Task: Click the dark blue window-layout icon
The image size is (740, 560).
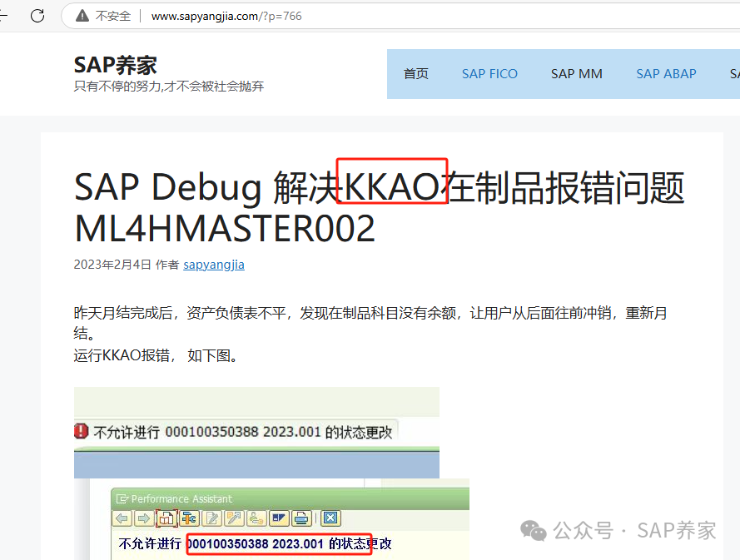Action: (x=279, y=518)
